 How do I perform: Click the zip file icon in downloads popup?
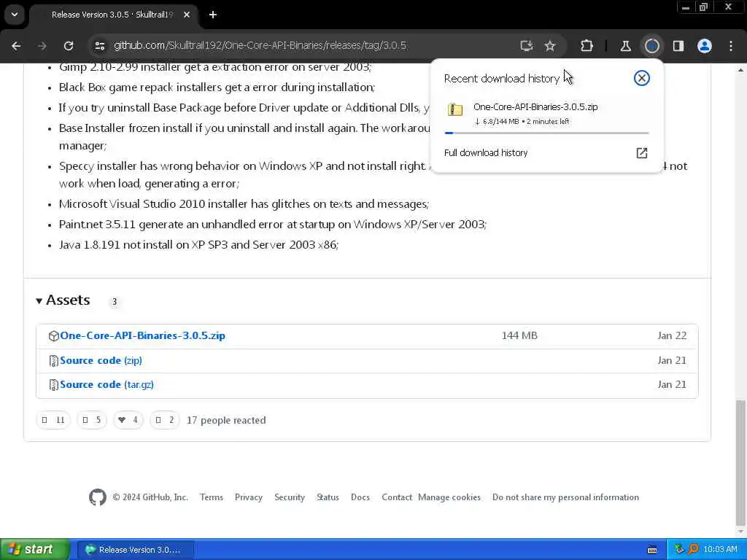pyautogui.click(x=455, y=109)
